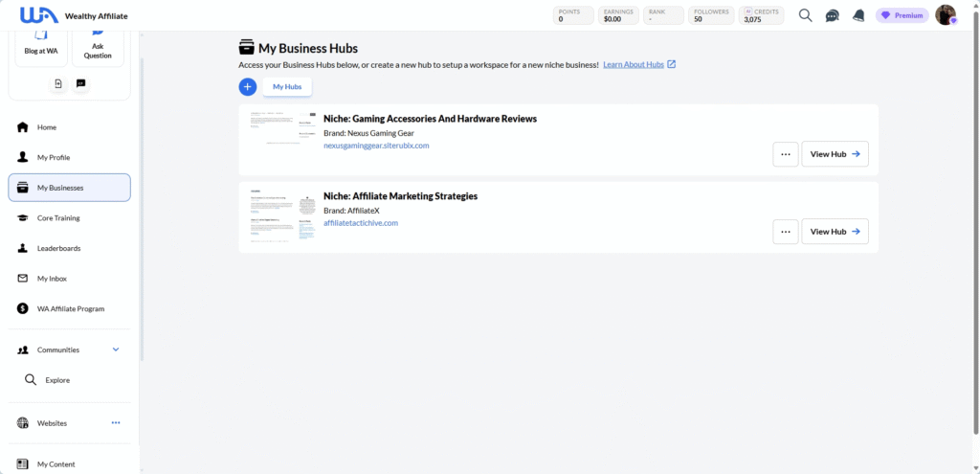Select My Businesses in sidebar
This screenshot has height=474, width=980.
point(69,188)
